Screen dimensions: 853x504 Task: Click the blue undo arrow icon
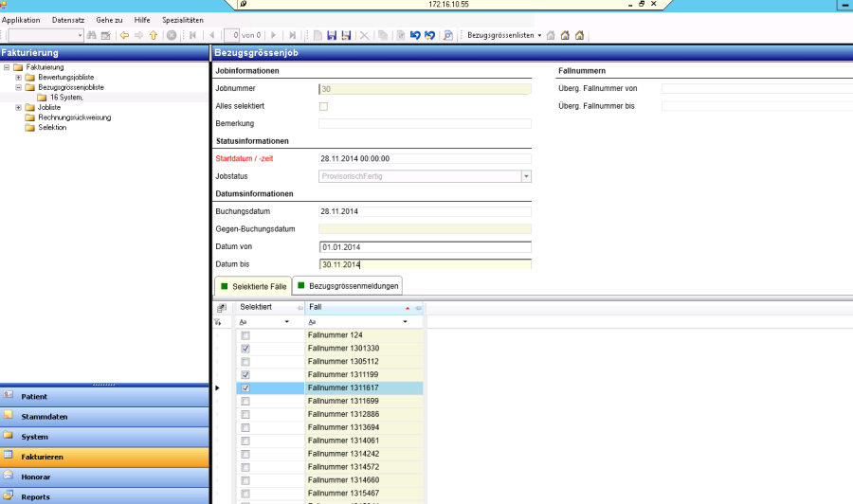point(415,35)
